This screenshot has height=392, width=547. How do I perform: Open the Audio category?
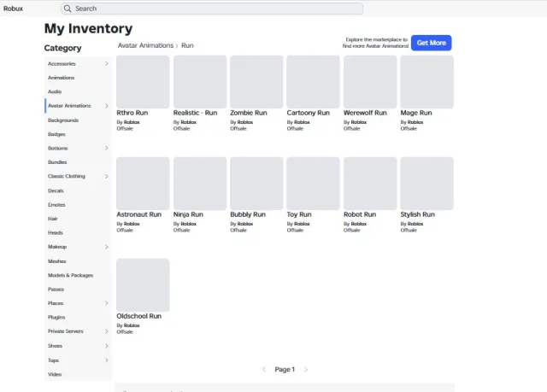[x=55, y=91]
